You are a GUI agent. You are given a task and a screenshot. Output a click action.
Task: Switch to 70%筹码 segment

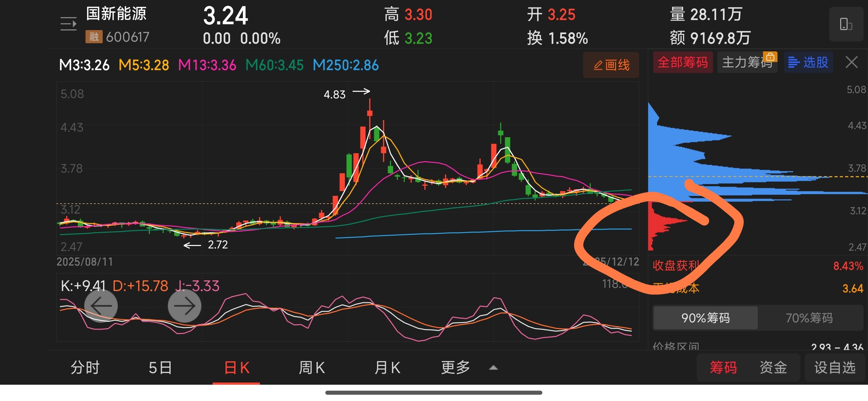pyautogui.click(x=809, y=318)
